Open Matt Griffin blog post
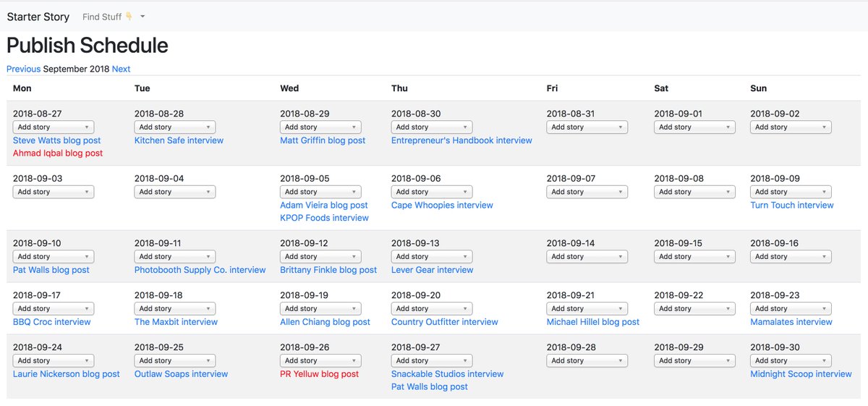The height and width of the screenshot is (406, 868). [323, 140]
